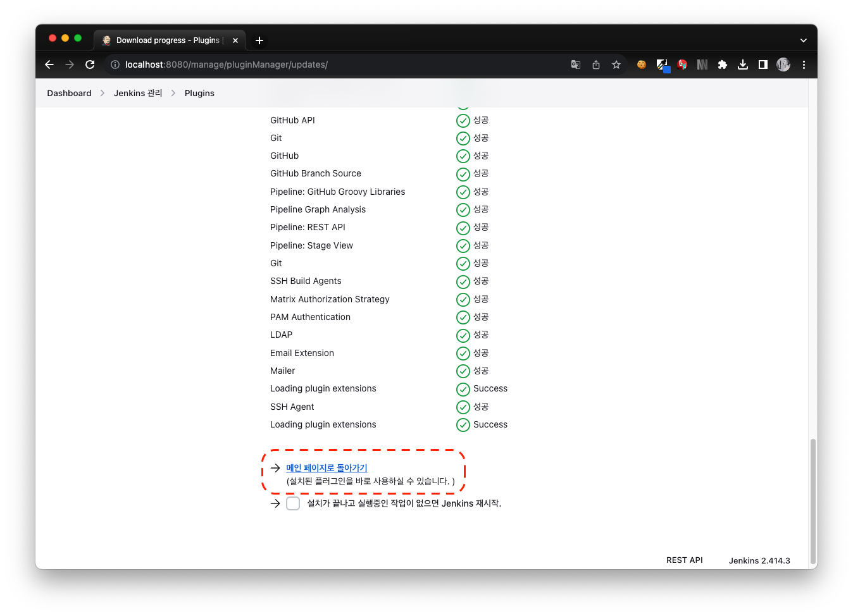Expand the chevron after Jenkins 관리 breadcrumb
The height and width of the screenshot is (616, 853).
173,93
